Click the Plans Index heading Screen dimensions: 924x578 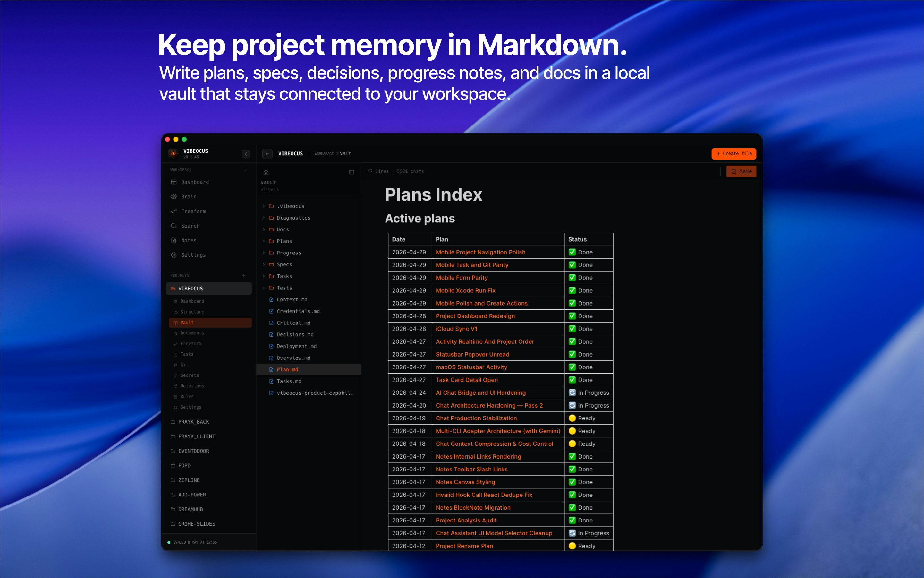434,194
